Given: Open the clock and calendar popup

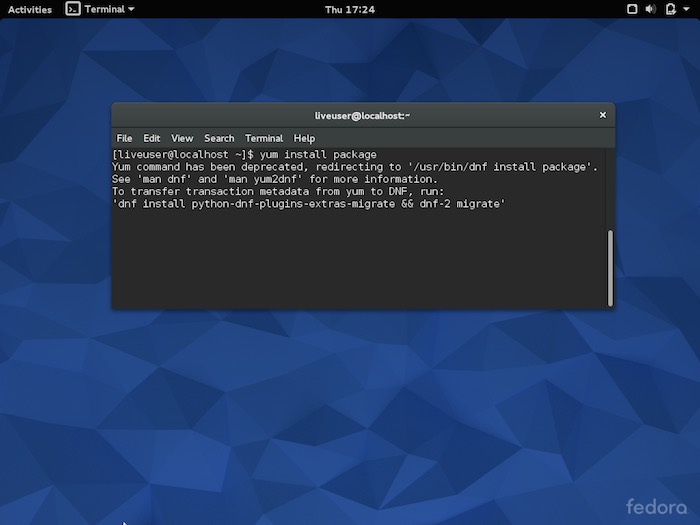Looking at the screenshot, I should pyautogui.click(x=350, y=9).
